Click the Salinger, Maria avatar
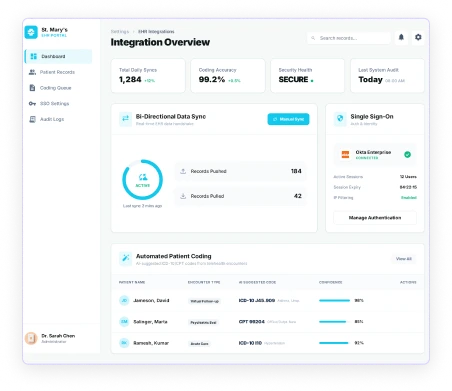This screenshot has height=391, width=452. pos(124,322)
